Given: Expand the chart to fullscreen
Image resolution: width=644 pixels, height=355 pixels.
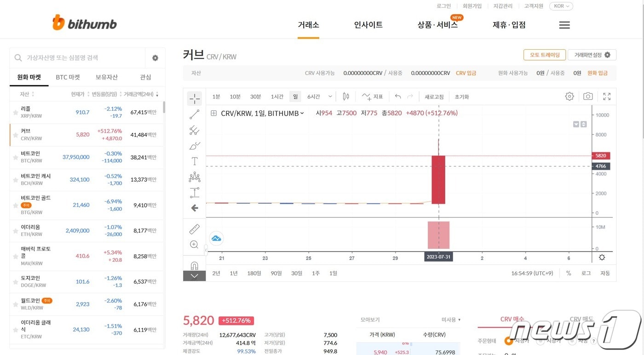Looking at the screenshot, I should [x=606, y=97].
